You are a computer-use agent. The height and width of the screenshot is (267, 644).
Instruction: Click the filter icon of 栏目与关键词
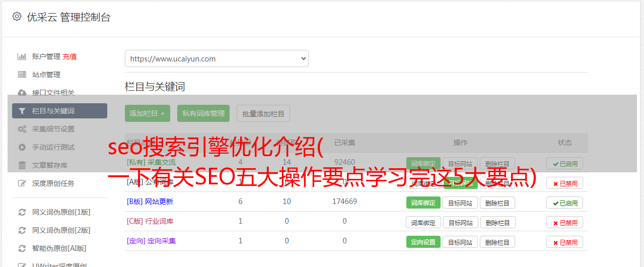22,111
